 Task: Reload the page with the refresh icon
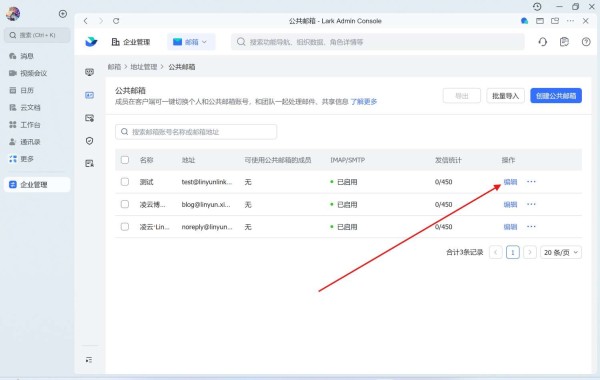pyautogui.click(x=116, y=21)
